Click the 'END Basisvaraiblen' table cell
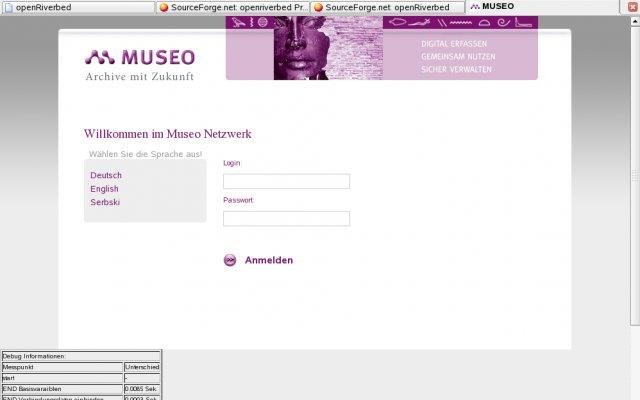This screenshot has height=400, width=640. click(62, 389)
